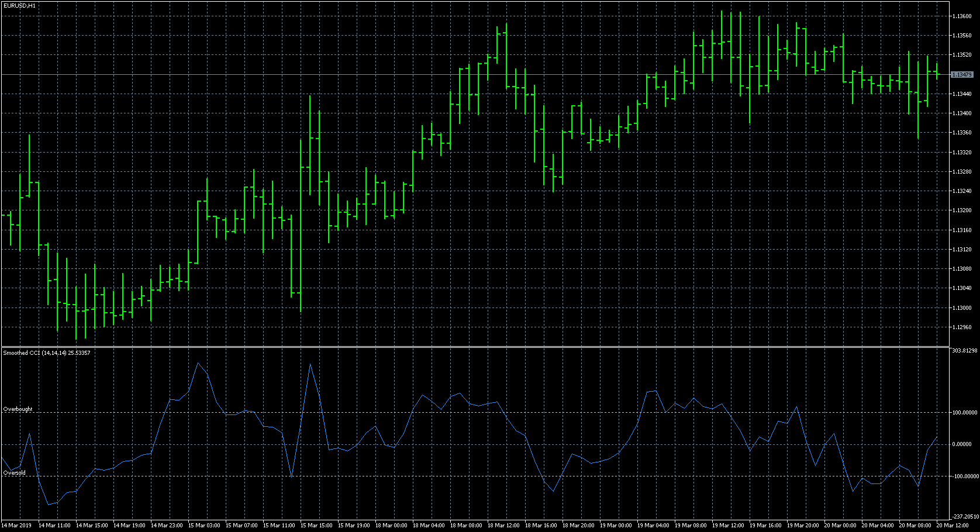The image size is (980, 532).
Task: Click the 19 Mar 20:00 time label
Action: click(x=803, y=526)
